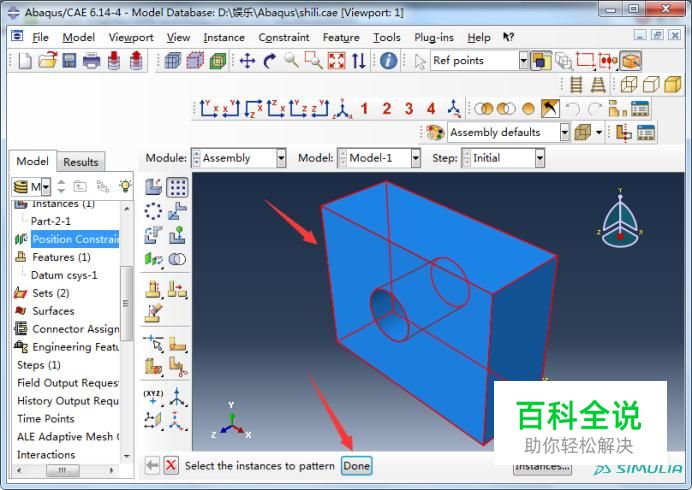Open the Constraint menu

coord(284,38)
